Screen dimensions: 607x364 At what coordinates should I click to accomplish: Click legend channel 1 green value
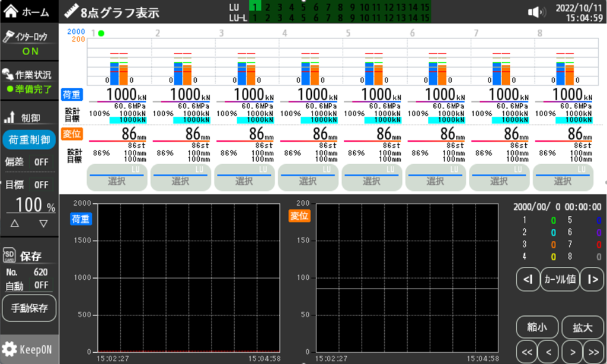553,221
